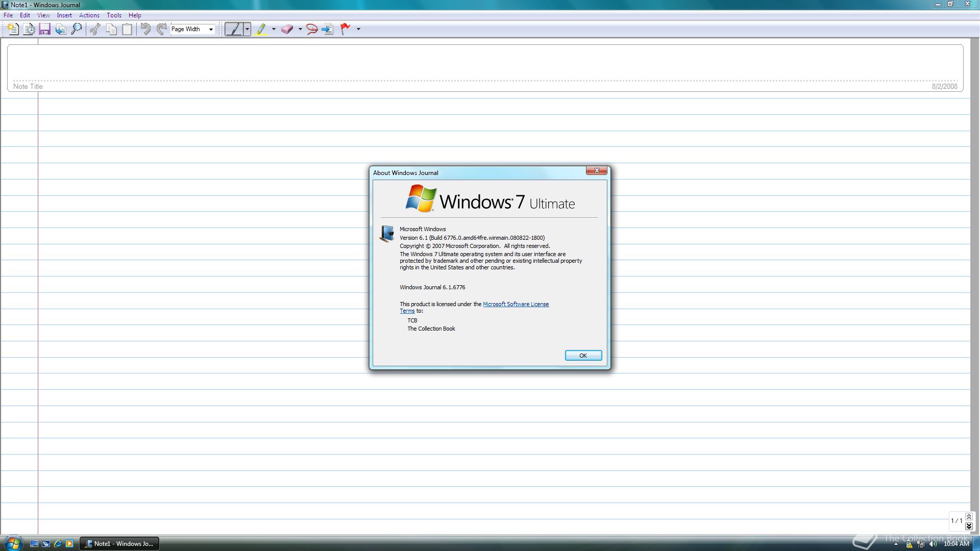Create a New Note from toolbar
The image size is (980, 551).
coord(13,29)
